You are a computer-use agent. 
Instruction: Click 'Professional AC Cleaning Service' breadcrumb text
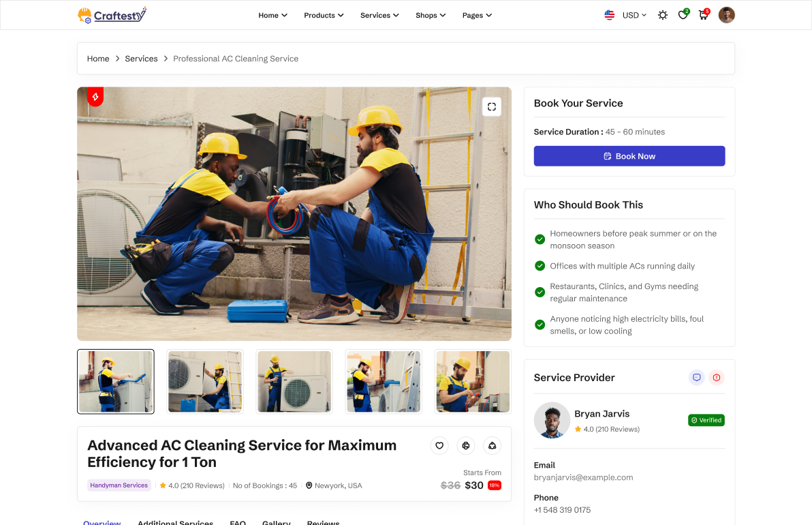[x=236, y=59]
